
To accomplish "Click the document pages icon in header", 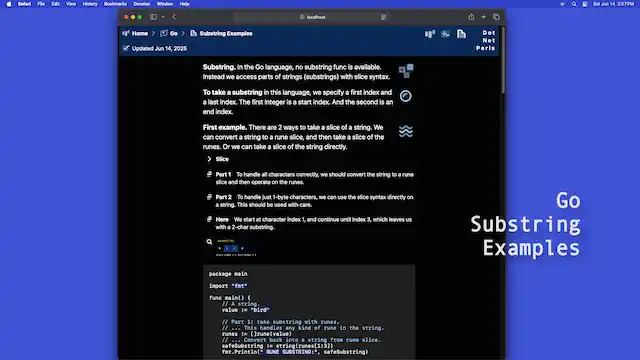I will tap(461, 34).
